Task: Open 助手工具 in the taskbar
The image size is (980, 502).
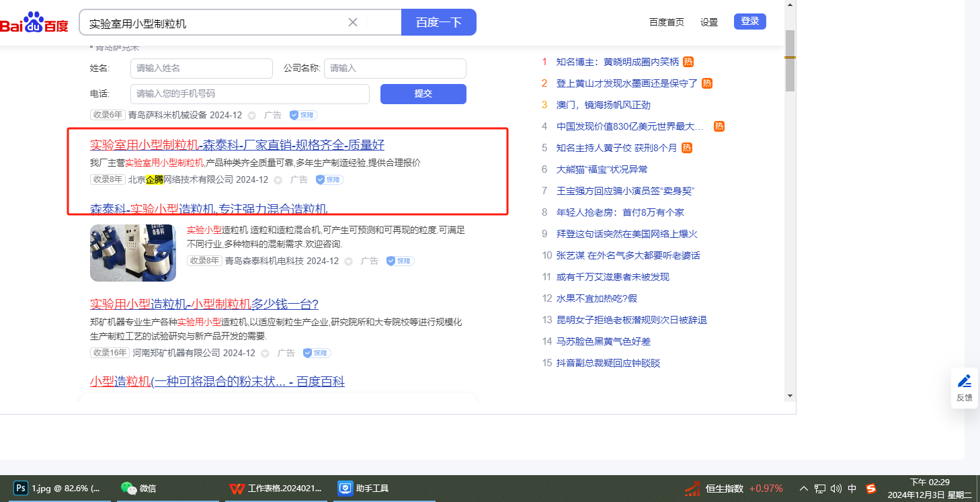Action: coord(364,489)
